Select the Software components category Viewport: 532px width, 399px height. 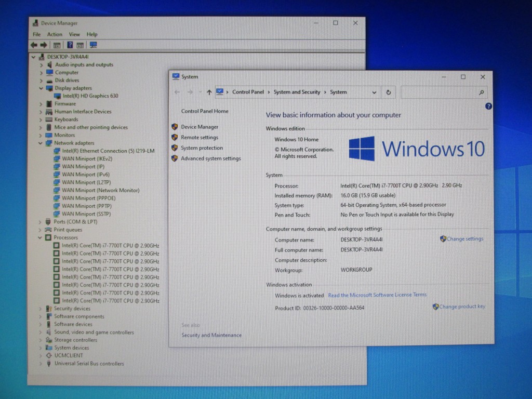tap(79, 316)
